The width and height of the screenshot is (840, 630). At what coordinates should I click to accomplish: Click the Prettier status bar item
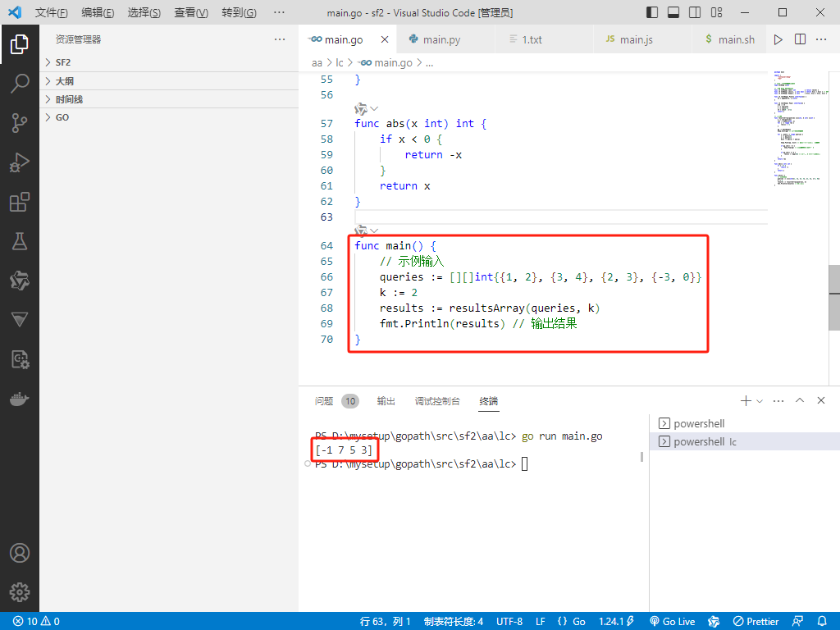(756, 622)
